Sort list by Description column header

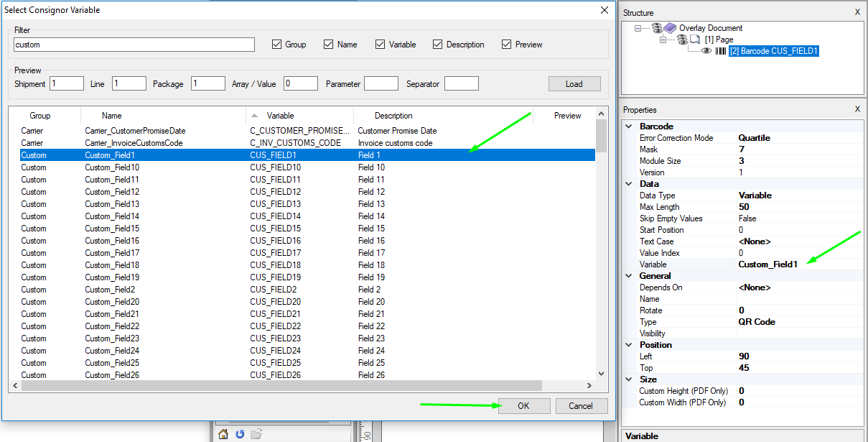pyautogui.click(x=393, y=116)
